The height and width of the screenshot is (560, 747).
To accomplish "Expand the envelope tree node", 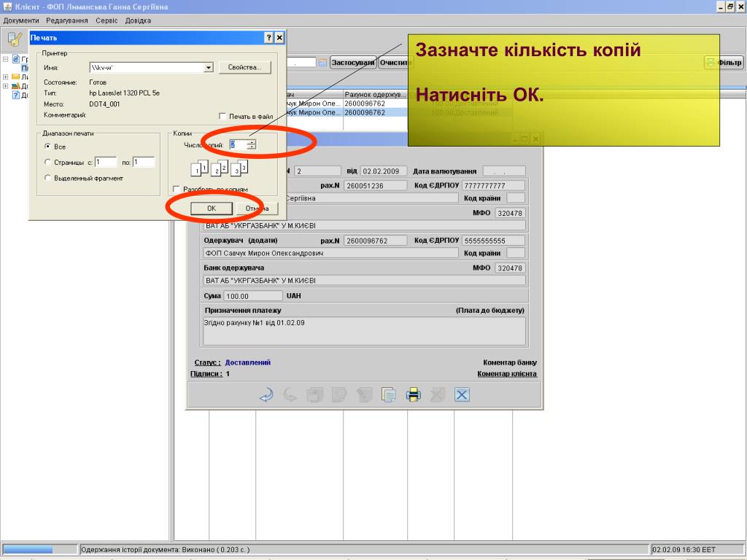I will [x=5, y=77].
